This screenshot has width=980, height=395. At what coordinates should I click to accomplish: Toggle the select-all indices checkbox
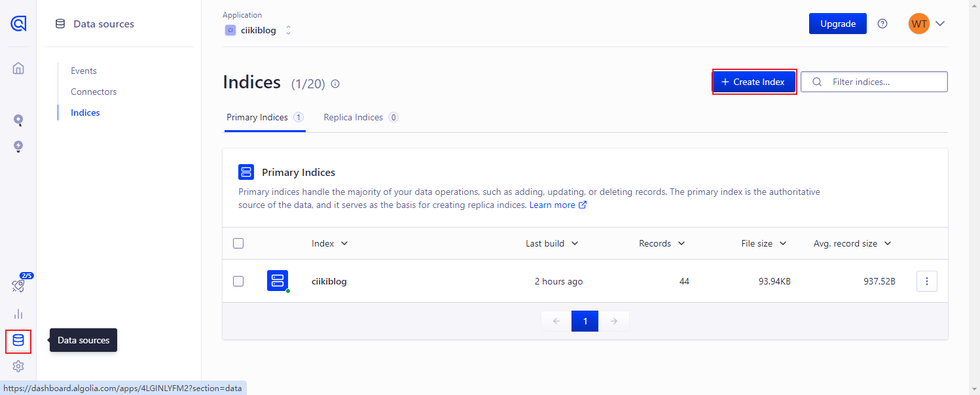tap(238, 243)
